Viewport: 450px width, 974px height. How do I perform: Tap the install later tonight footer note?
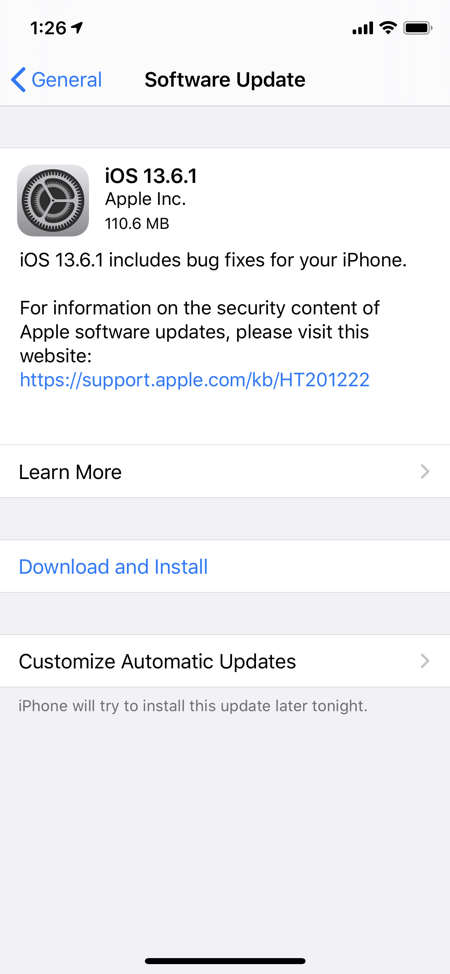click(x=193, y=706)
